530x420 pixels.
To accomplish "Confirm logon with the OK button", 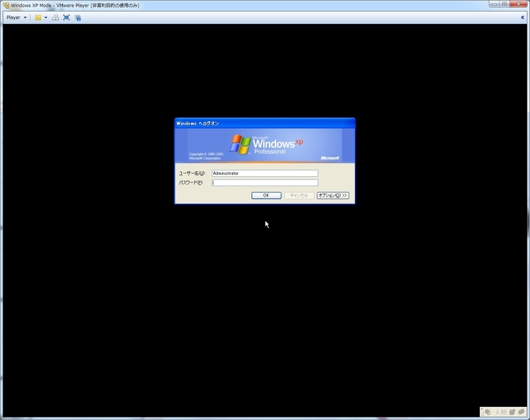I will tap(266, 195).
